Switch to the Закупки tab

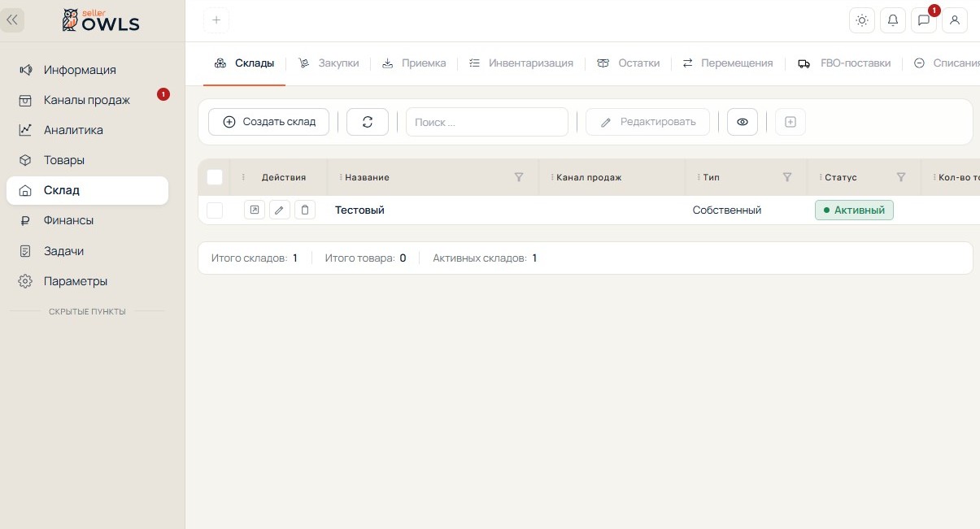click(x=329, y=63)
